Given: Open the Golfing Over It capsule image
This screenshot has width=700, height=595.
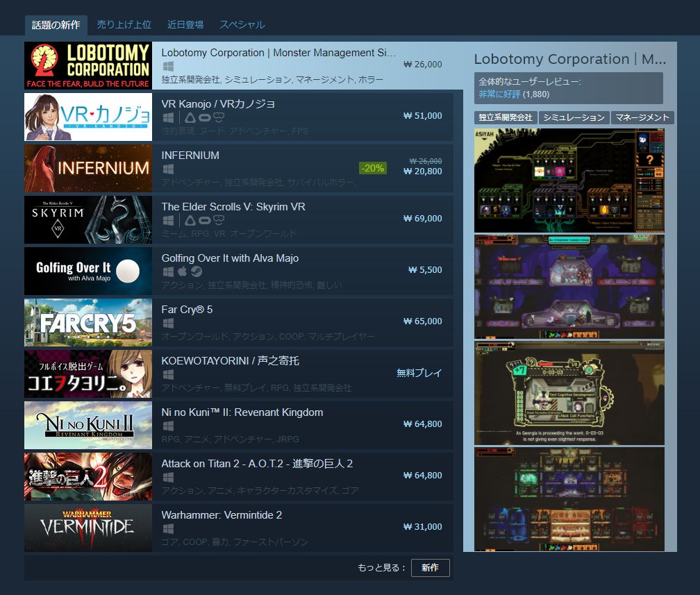Looking at the screenshot, I should 88,271.
